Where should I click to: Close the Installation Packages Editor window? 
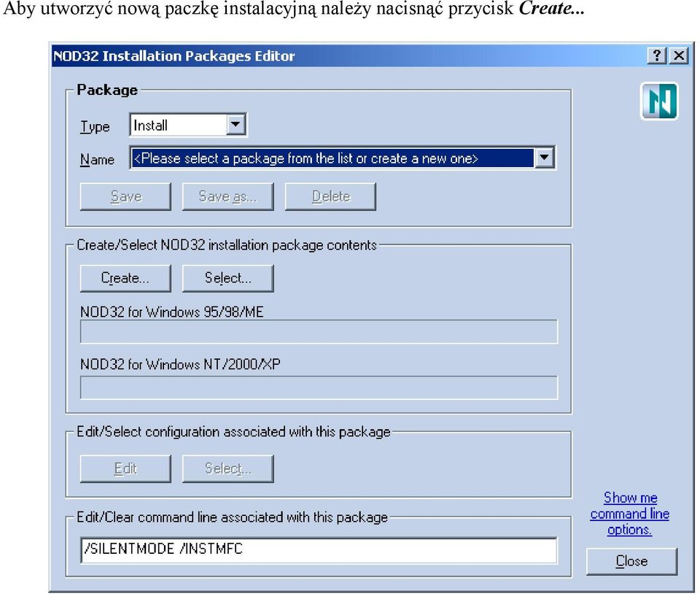(x=679, y=56)
